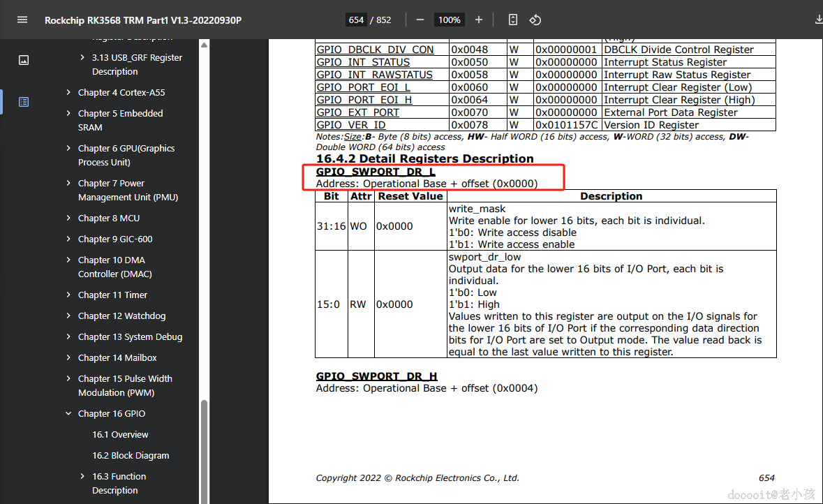Zoom in with the plus icon
The width and height of the screenshot is (823, 504).
point(479,20)
